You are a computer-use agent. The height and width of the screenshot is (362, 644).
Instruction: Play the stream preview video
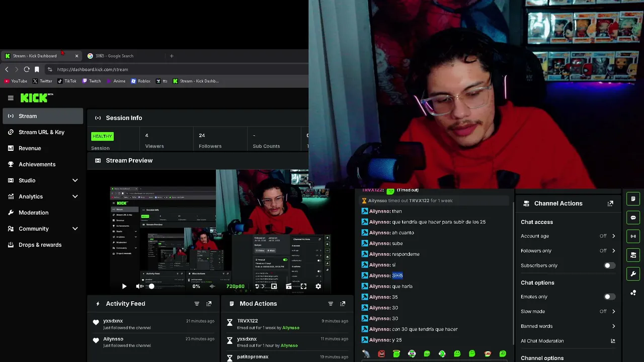[124, 287]
